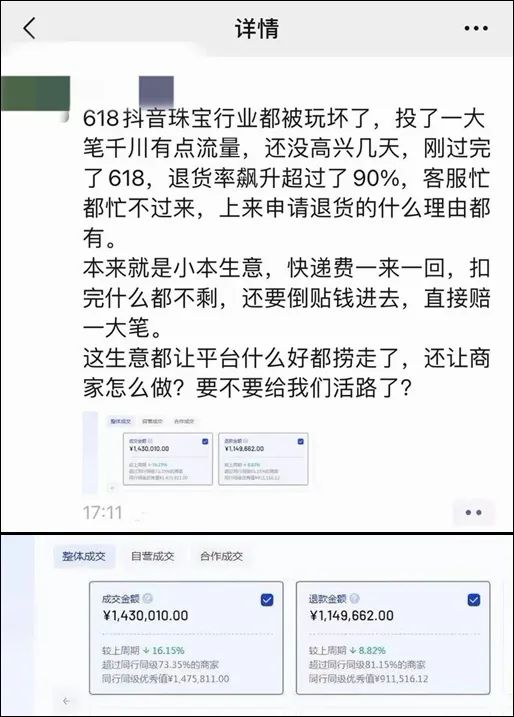
Task: Toggle checkbox in thumbnail's 成交金额 card
Action: [205, 441]
